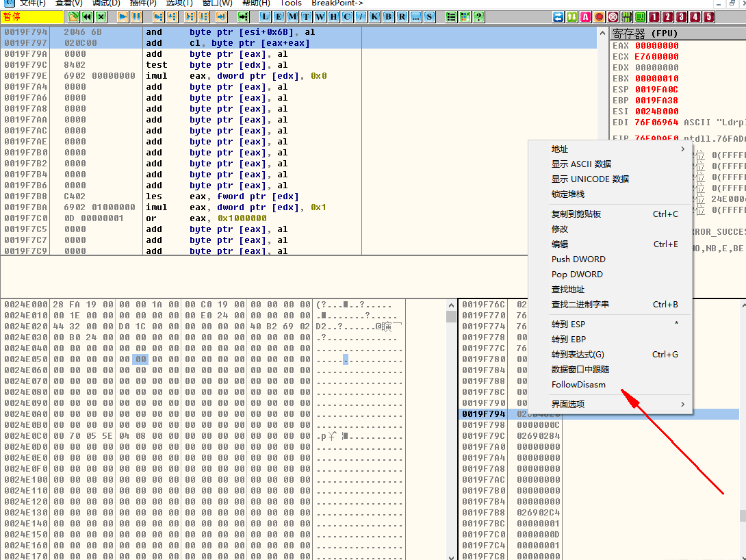The width and height of the screenshot is (746, 560).
Task: Open Call stack with K button
Action: coord(375,17)
